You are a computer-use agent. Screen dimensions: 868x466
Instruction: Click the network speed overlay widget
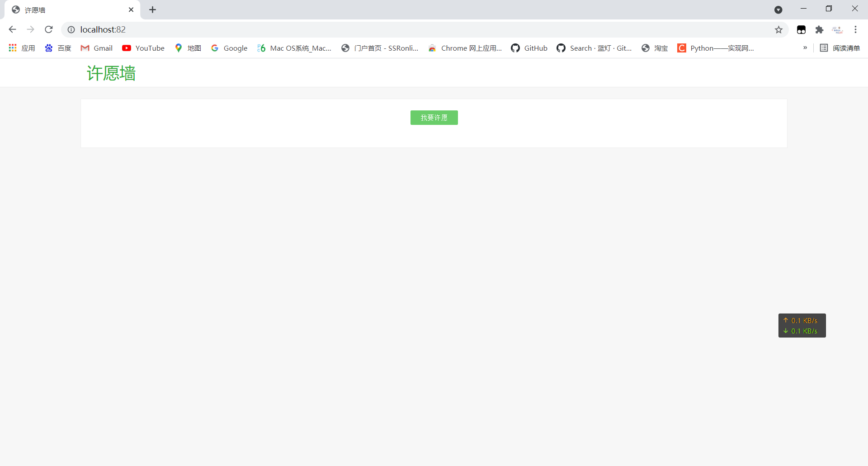point(802,326)
